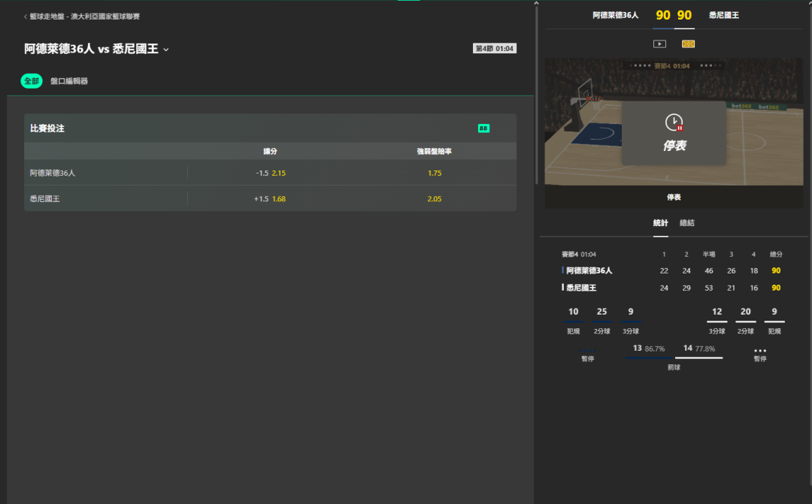Expand the 阿德萊德36人 vs 悉尼國王 match dropdown

(x=165, y=50)
